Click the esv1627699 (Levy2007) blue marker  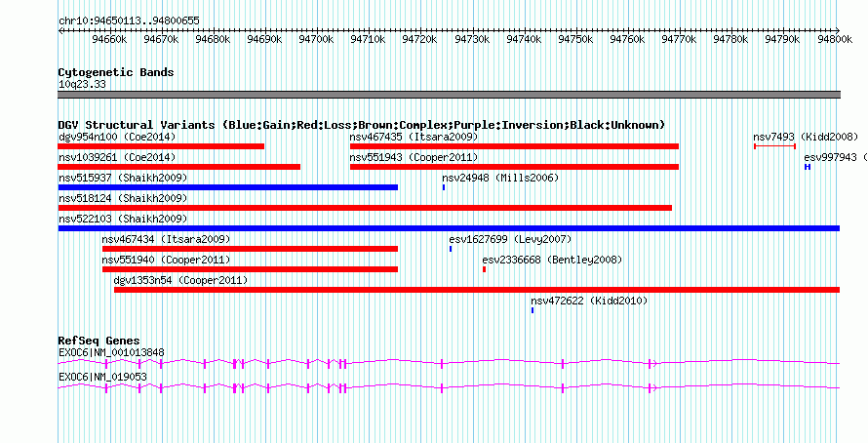coord(451,249)
